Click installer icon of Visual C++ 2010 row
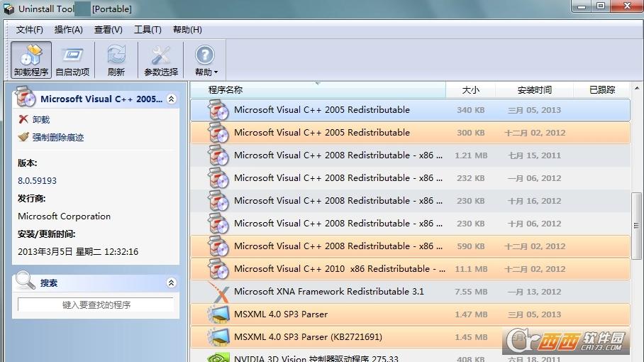644x362 pixels. coord(218,269)
